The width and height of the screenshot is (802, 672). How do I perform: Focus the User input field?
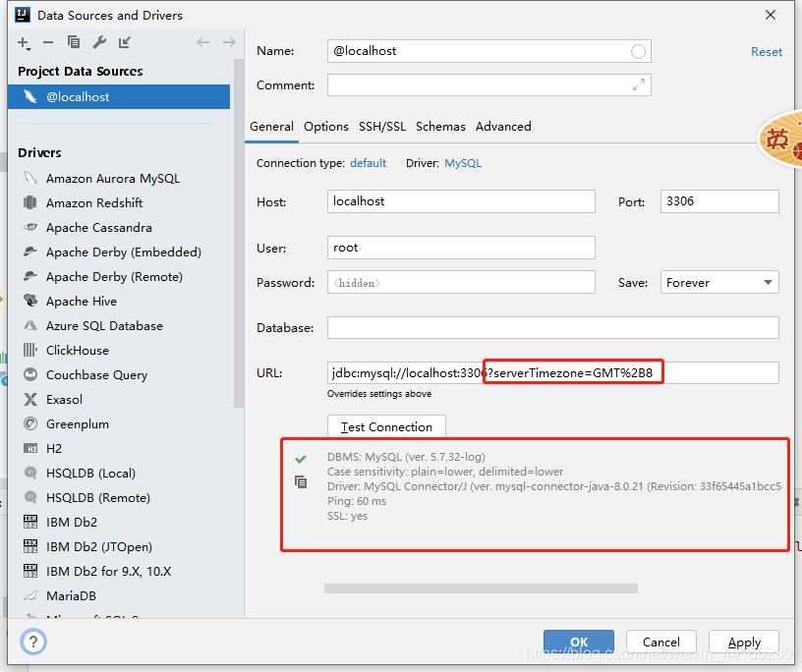click(461, 248)
